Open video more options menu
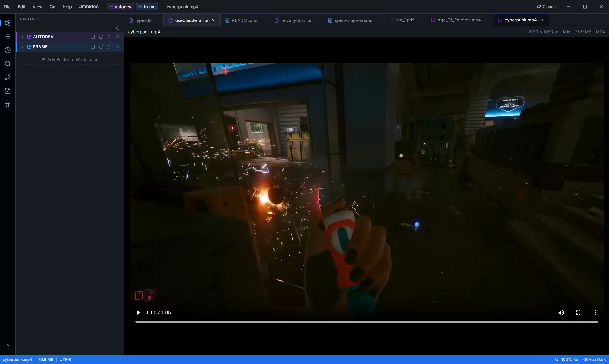The width and height of the screenshot is (609, 364). tap(595, 312)
